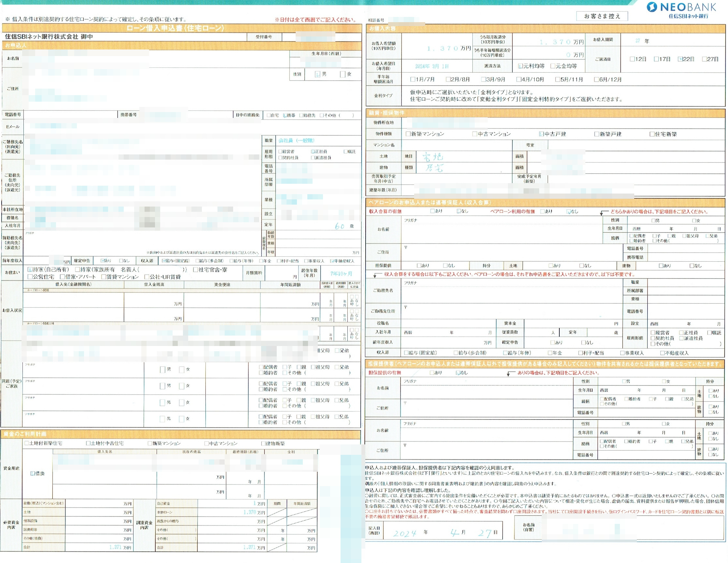Check the 借換 fund usage box
728x563 pixels.
tap(33, 473)
